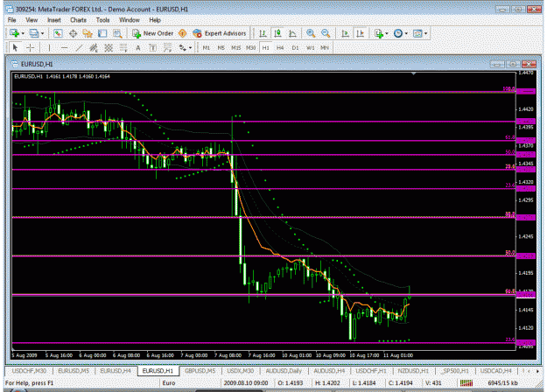Image resolution: width=547 pixels, height=392 pixels.
Task: Open the Charts menu
Action: (78, 20)
